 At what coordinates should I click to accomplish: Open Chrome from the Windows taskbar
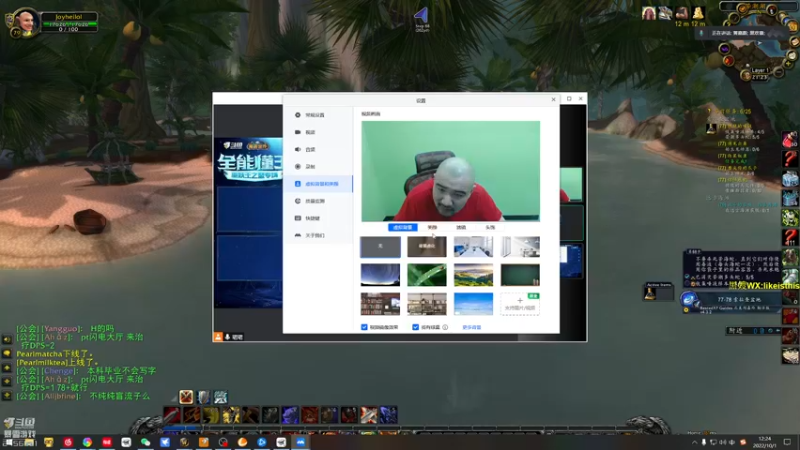(87, 442)
